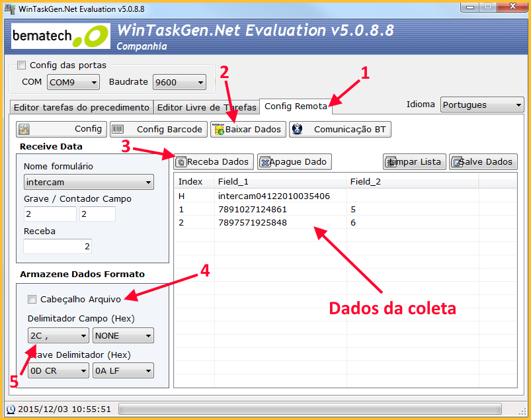The image size is (531, 420).
Task: Click the Index column header
Action: [194, 181]
